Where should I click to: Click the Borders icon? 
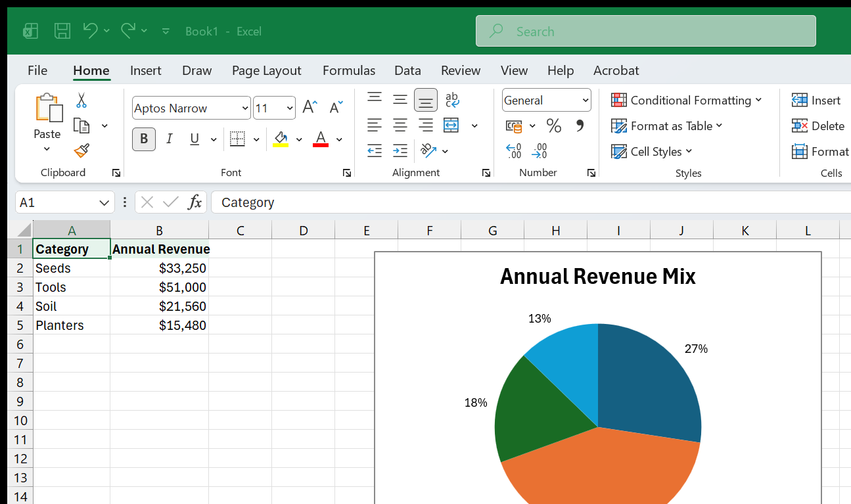pyautogui.click(x=238, y=139)
